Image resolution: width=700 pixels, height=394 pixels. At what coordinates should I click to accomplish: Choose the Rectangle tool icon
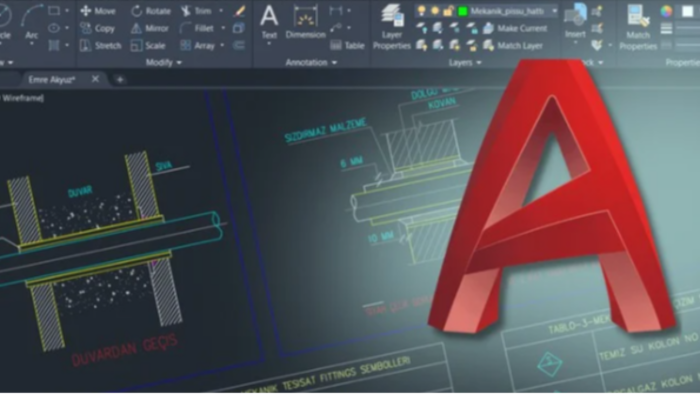coord(54,11)
